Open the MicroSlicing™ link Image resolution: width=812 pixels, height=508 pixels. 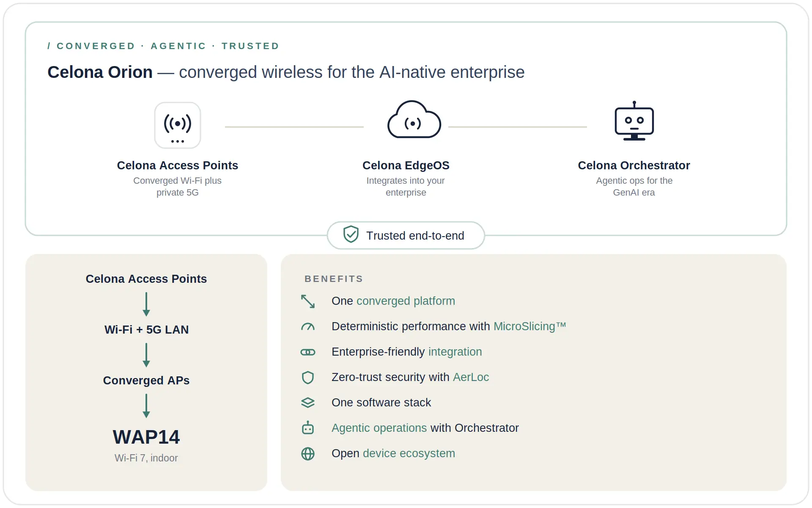pos(530,326)
